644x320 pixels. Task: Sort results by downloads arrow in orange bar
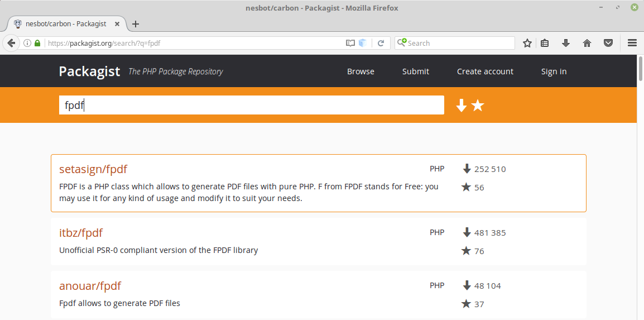pos(462,106)
